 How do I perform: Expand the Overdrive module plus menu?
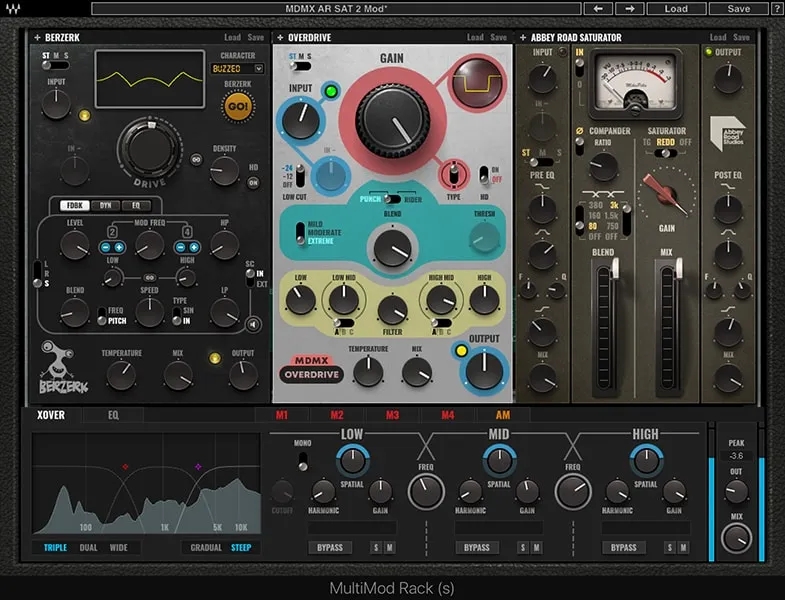tap(279, 37)
